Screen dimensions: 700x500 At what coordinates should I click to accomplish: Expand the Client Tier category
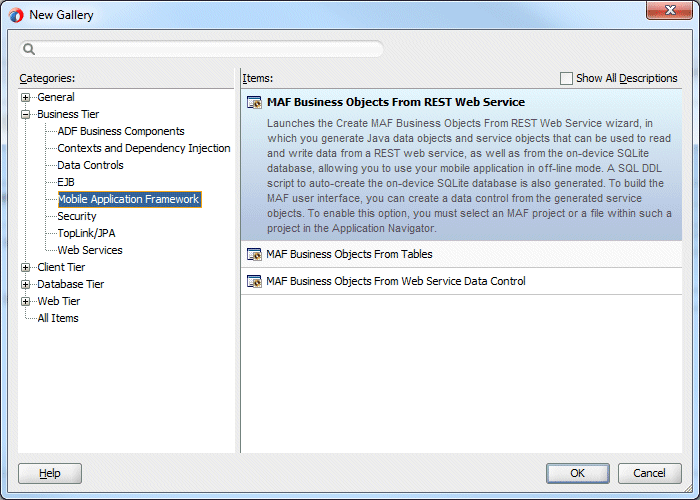25,267
